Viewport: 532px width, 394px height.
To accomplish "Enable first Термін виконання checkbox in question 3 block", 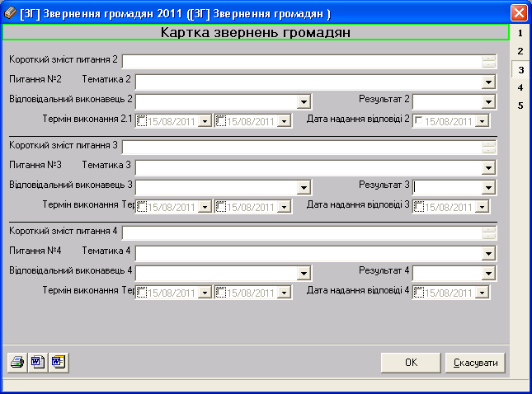I will (142, 207).
